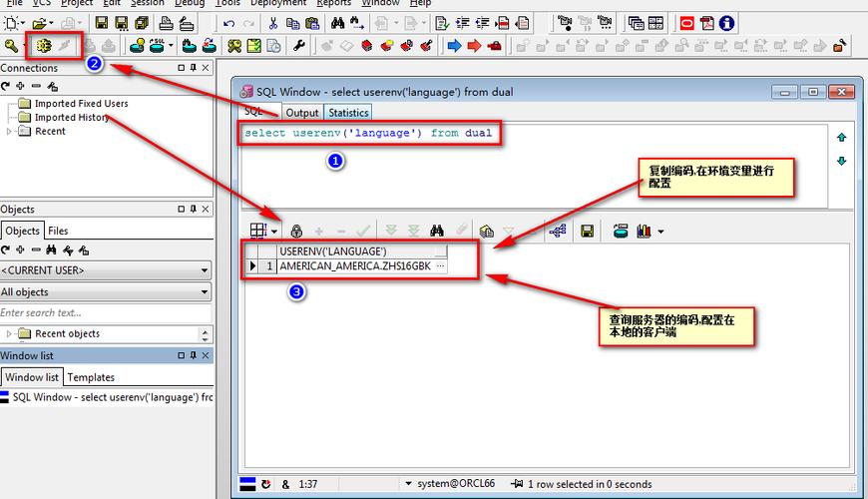868x499 pixels.
Task: Expand the Recent folder tree node
Action: pyautogui.click(x=9, y=132)
